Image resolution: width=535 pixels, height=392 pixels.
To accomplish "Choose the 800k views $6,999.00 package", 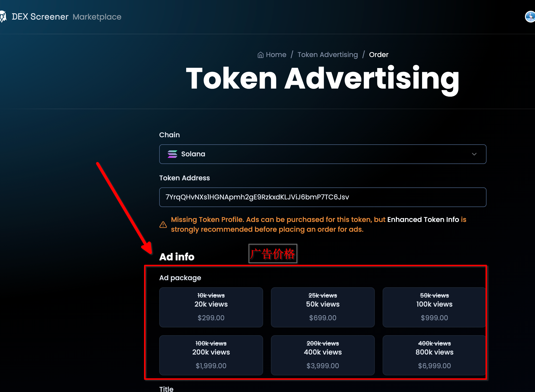I will pos(434,355).
